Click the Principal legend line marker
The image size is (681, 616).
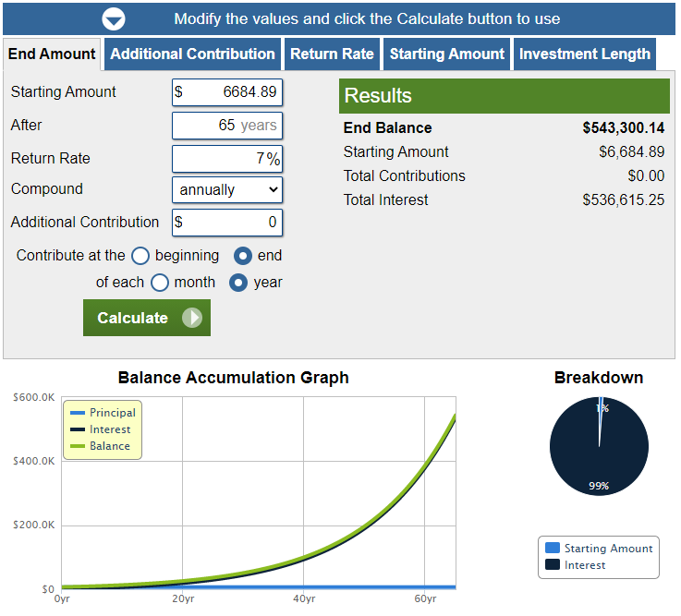[78, 413]
